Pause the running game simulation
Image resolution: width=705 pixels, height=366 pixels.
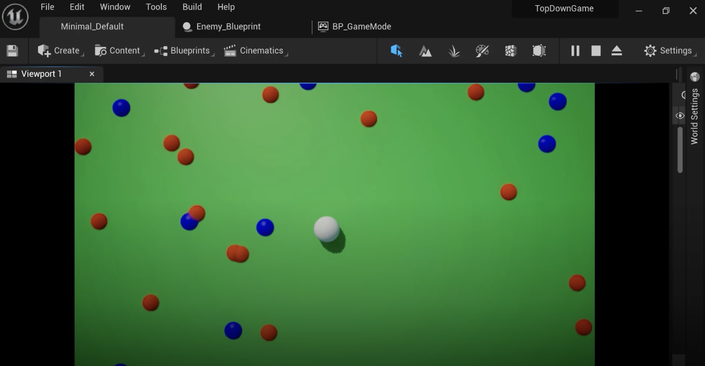[x=575, y=51]
